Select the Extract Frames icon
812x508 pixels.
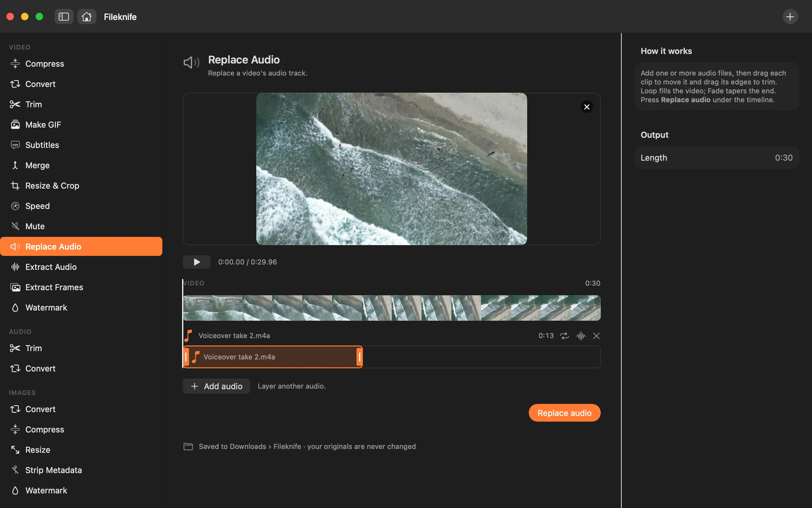tap(15, 287)
